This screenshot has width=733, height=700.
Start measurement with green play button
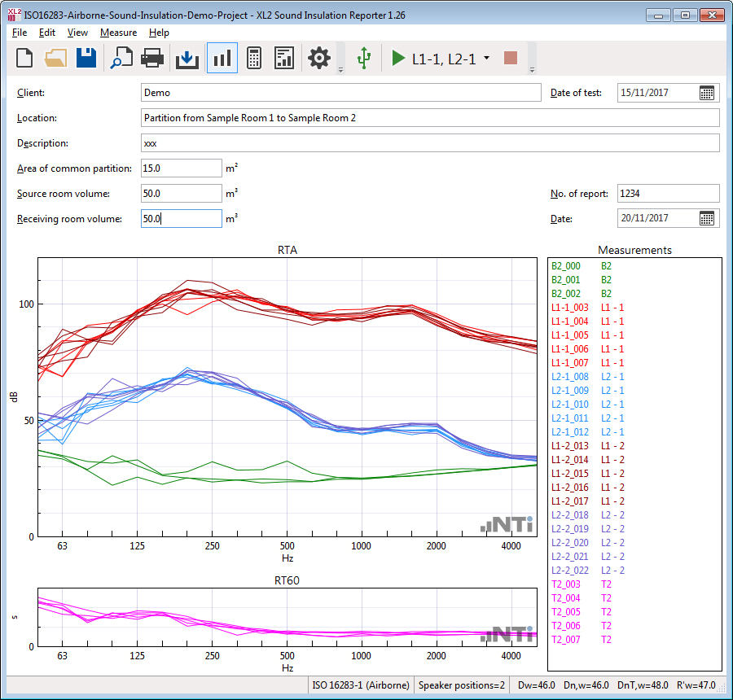click(x=397, y=58)
